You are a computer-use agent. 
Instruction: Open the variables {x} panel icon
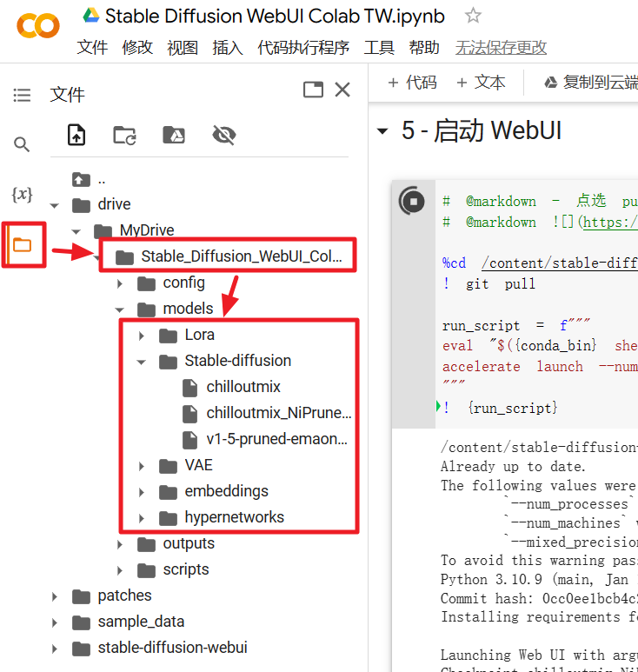22,194
